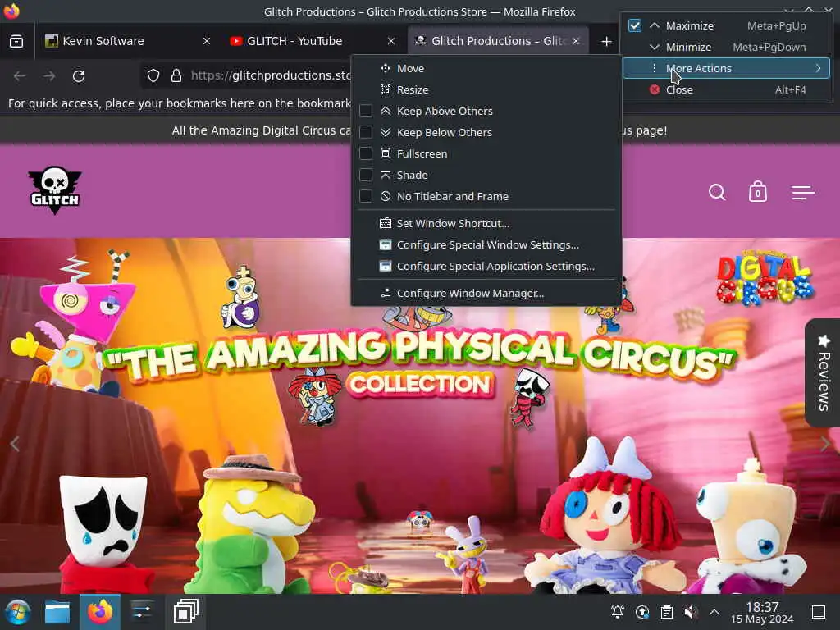Select Resize in window menu
Viewport: 840px width, 630px height.
tap(486, 89)
